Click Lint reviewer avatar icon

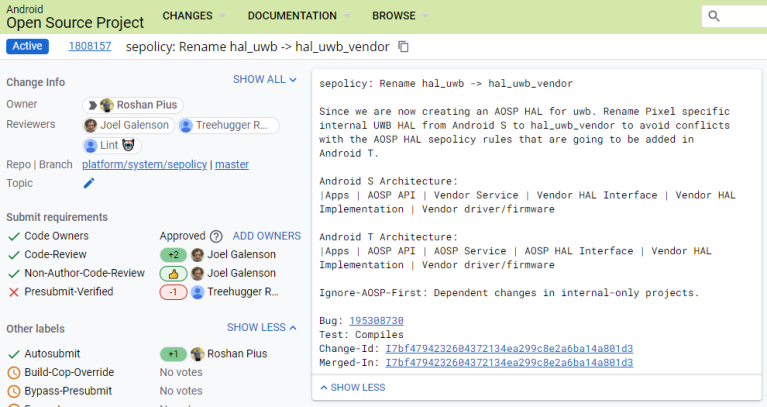click(x=90, y=145)
